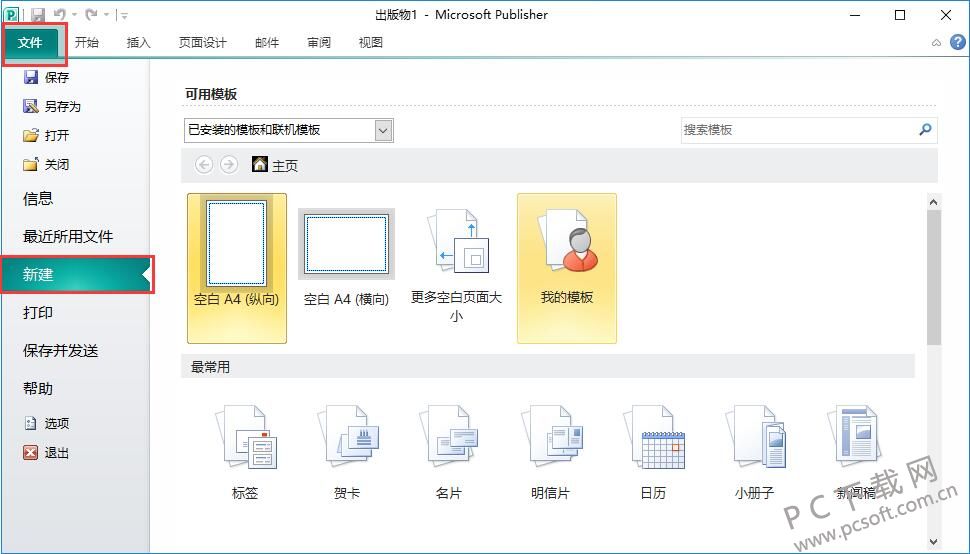Click the 搜索模板 search field
Image resolution: width=970 pixels, height=554 pixels.
tap(798, 130)
